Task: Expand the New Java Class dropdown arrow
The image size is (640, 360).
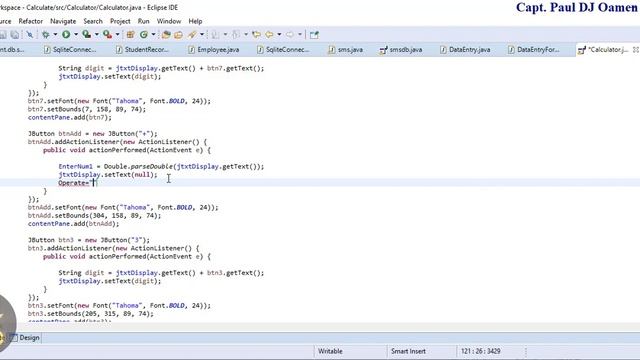Action: pos(153,35)
